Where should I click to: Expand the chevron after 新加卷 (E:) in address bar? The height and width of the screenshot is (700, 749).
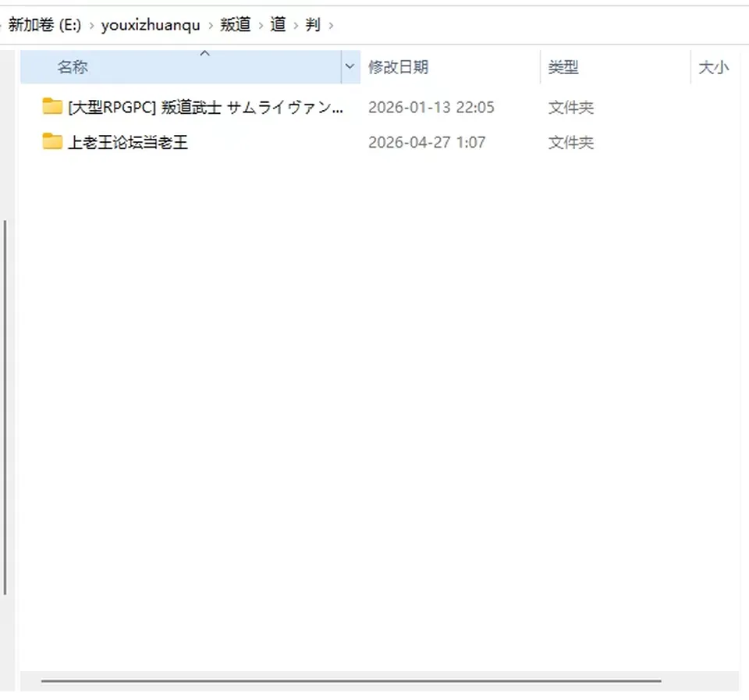91,25
